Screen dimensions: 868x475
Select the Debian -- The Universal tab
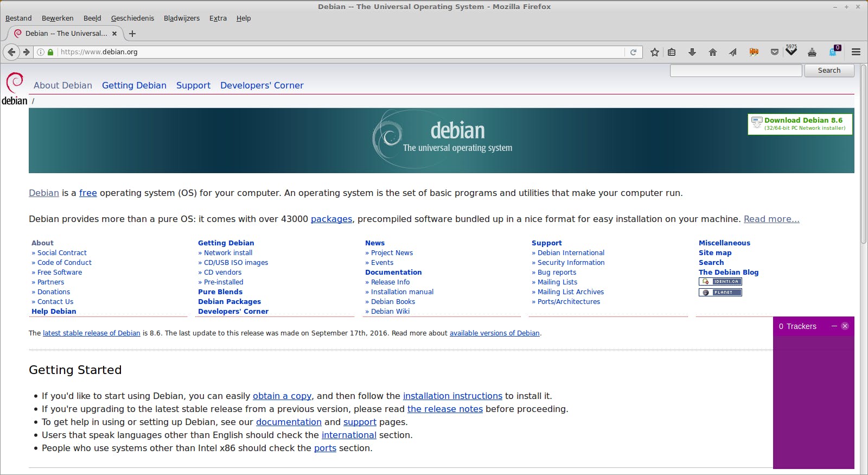pyautogui.click(x=66, y=34)
